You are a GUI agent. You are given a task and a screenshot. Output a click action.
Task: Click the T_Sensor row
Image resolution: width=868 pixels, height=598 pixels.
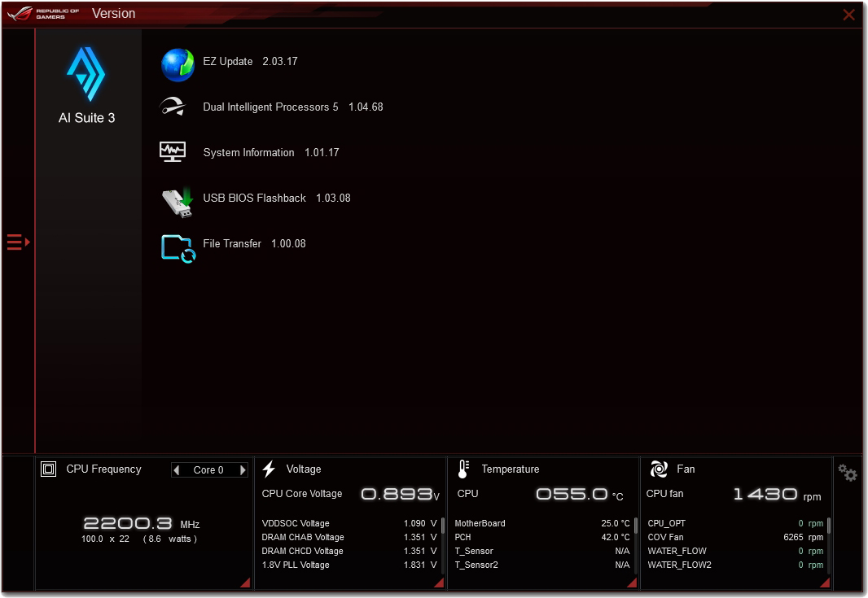542,551
